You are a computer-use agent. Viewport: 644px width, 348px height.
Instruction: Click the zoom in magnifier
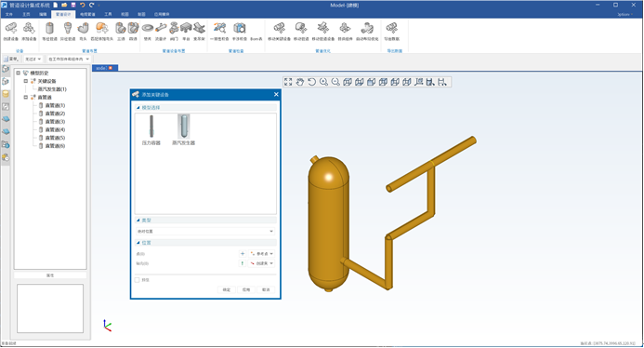(323, 82)
